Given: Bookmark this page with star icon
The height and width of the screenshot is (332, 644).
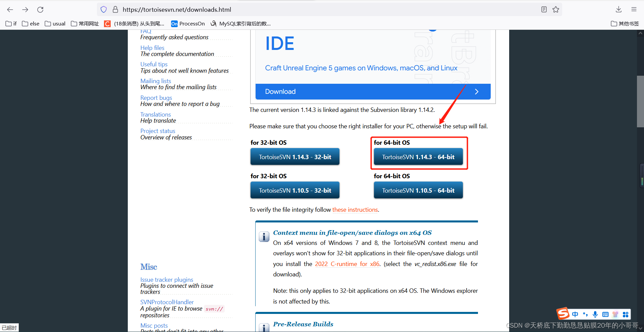Looking at the screenshot, I should pos(556,10).
